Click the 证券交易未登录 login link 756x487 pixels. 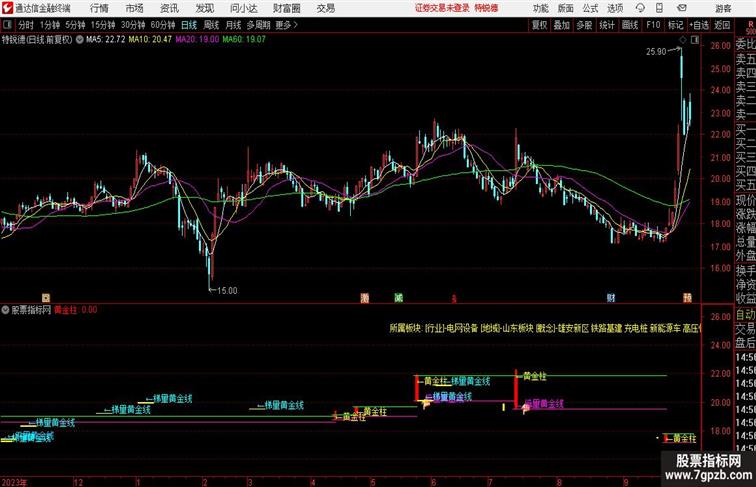pyautogui.click(x=442, y=8)
